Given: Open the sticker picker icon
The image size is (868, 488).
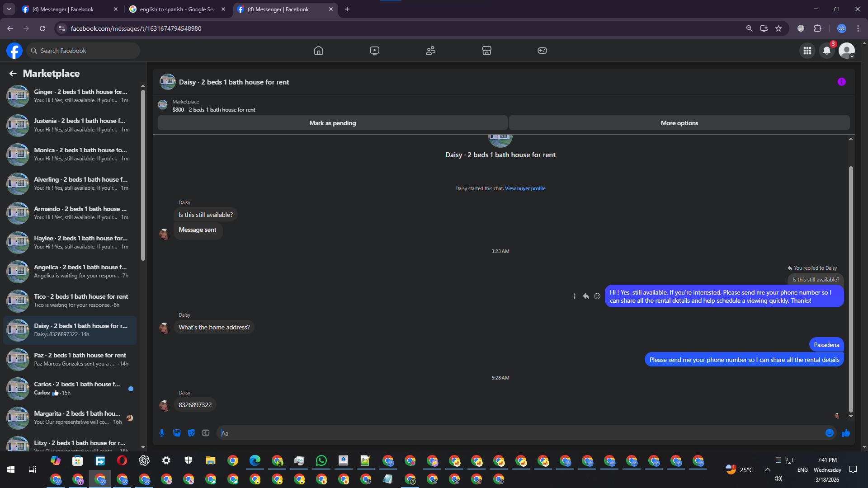Looking at the screenshot, I should click(191, 433).
